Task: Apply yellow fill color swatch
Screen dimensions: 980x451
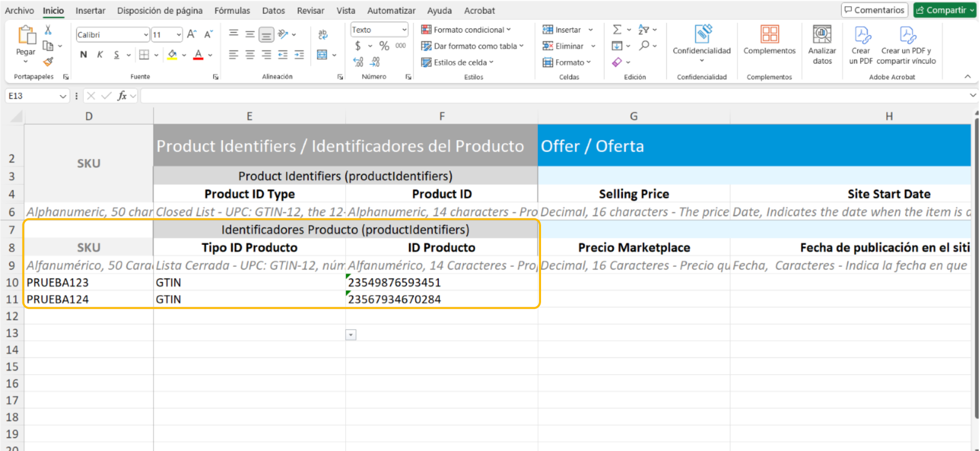Action: click(173, 55)
